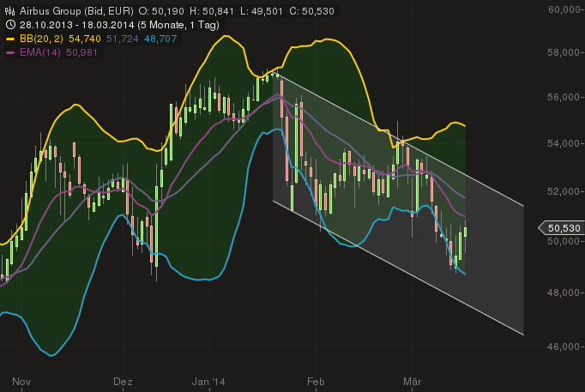The width and height of the screenshot is (585, 392).
Task: Click the EMA value 50,981
Action: [x=81, y=52]
